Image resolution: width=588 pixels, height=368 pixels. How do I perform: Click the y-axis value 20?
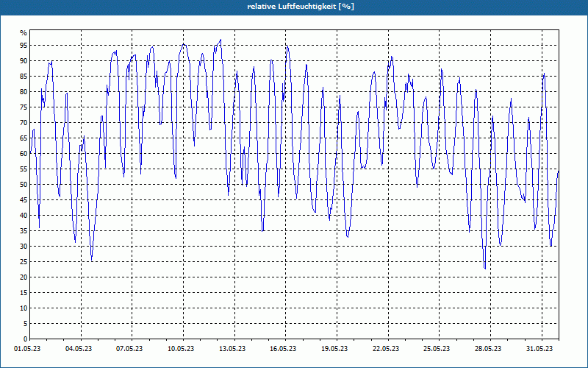point(24,277)
